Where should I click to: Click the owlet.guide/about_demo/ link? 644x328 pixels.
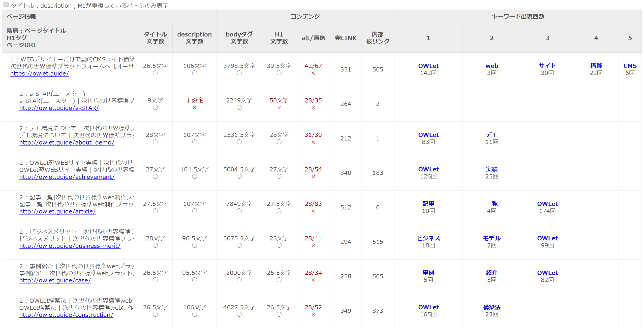67,142
